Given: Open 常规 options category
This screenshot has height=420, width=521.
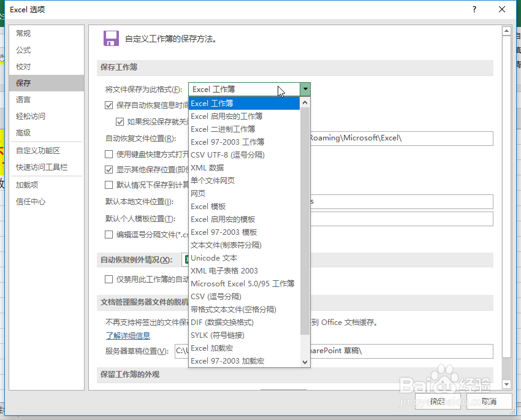Looking at the screenshot, I should (x=47, y=33).
